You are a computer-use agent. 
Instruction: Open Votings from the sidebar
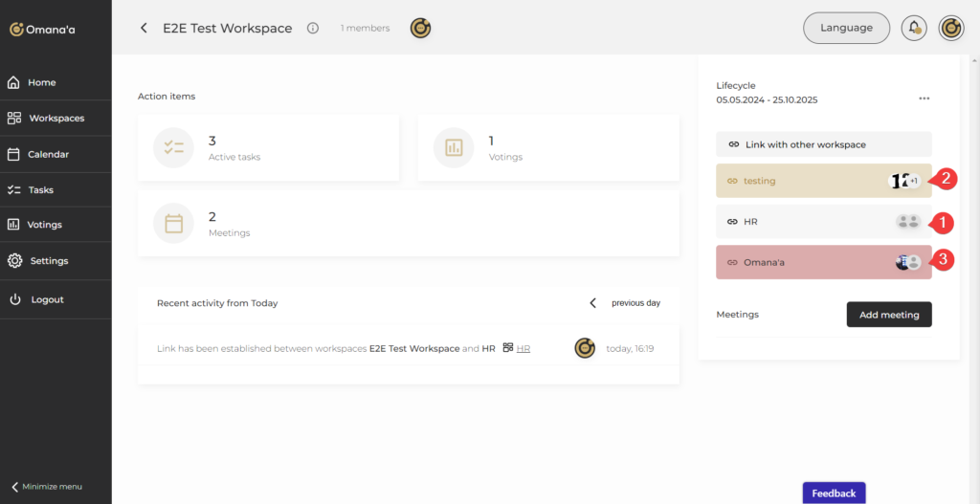(x=45, y=225)
